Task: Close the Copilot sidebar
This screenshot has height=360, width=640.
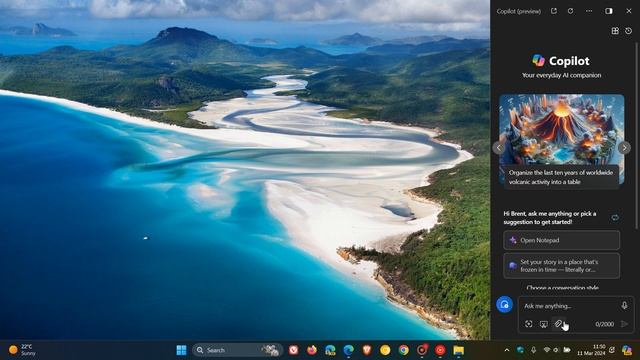Action: (629, 11)
